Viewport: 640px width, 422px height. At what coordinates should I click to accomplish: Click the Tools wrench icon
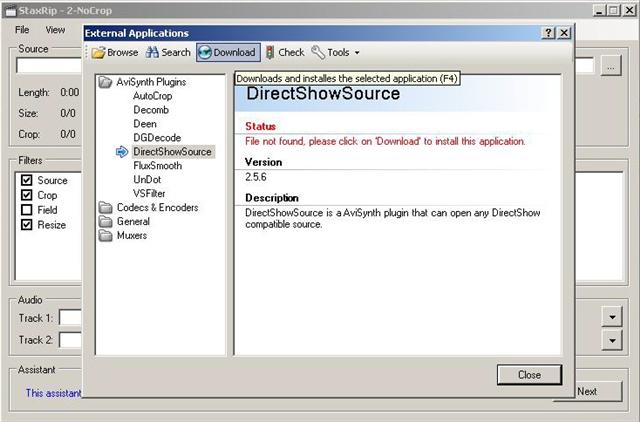click(318, 53)
